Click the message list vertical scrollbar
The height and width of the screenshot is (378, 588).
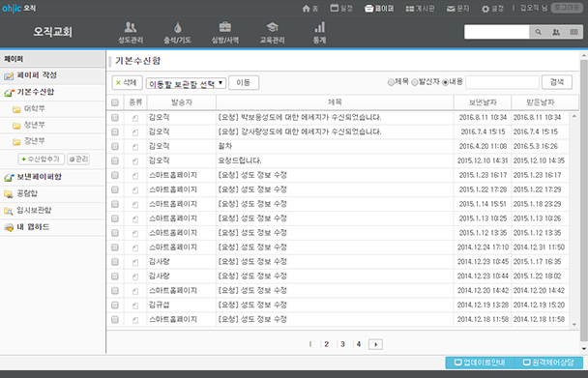click(x=574, y=220)
